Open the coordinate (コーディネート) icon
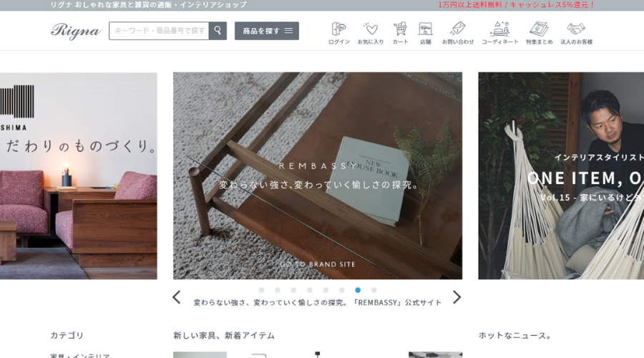This screenshot has width=644, height=358. click(500, 33)
